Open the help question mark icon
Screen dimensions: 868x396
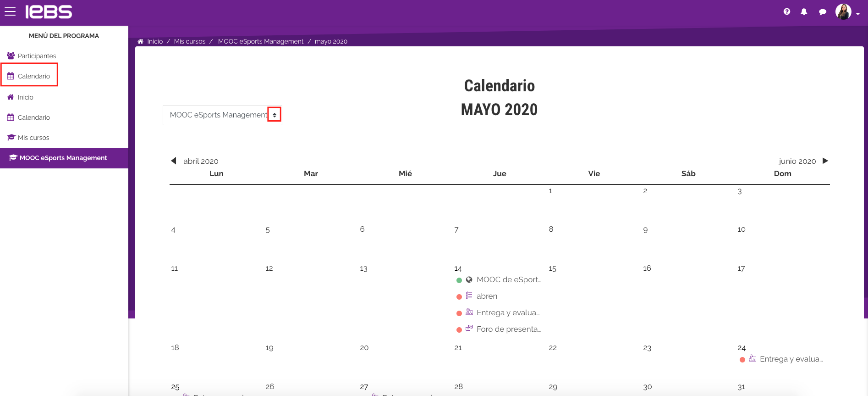787,12
